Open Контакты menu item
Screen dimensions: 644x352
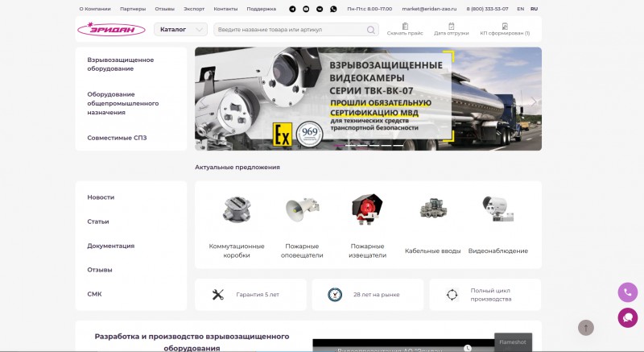coord(225,9)
